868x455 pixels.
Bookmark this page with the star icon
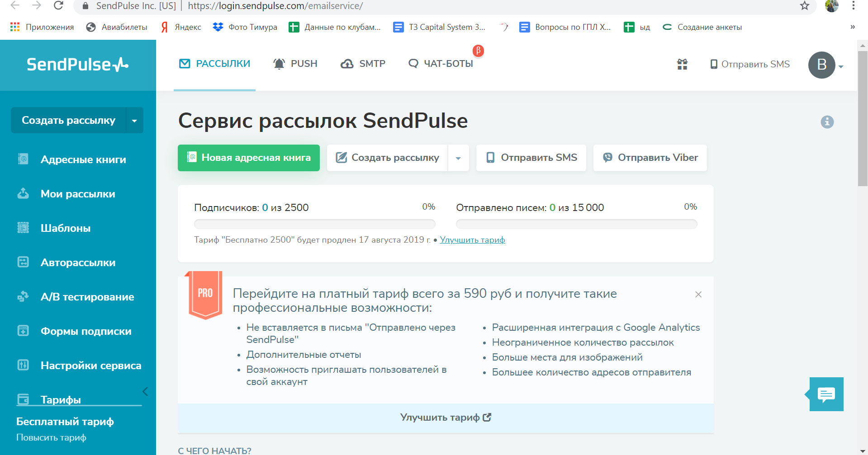point(804,6)
